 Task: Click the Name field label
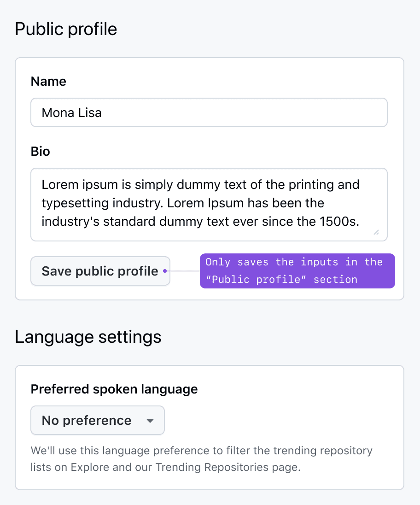(x=48, y=81)
